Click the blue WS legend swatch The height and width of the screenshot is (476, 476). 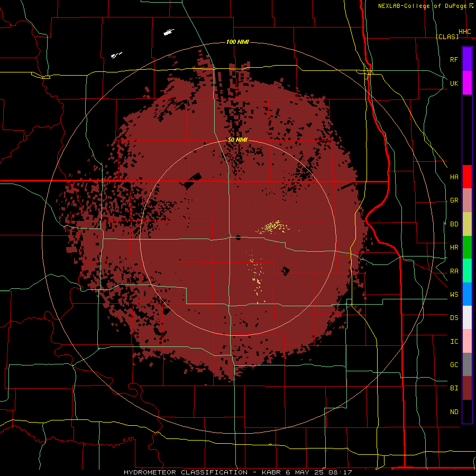pos(467,294)
